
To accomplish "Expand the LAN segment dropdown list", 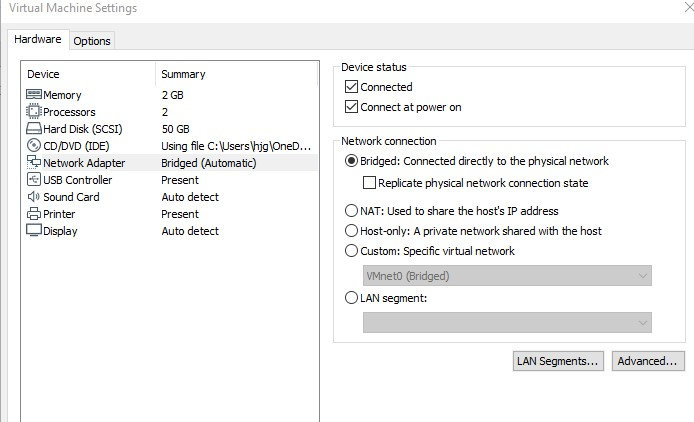I will coord(507,322).
